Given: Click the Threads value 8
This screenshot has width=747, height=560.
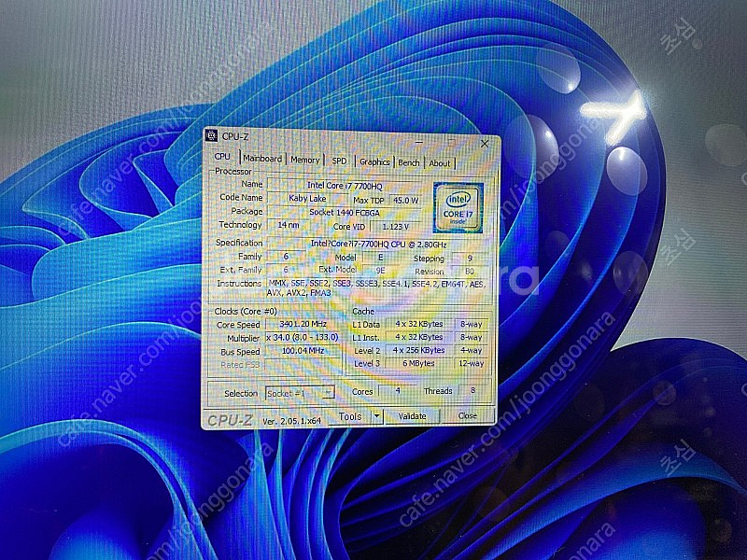Looking at the screenshot, I should tap(473, 390).
